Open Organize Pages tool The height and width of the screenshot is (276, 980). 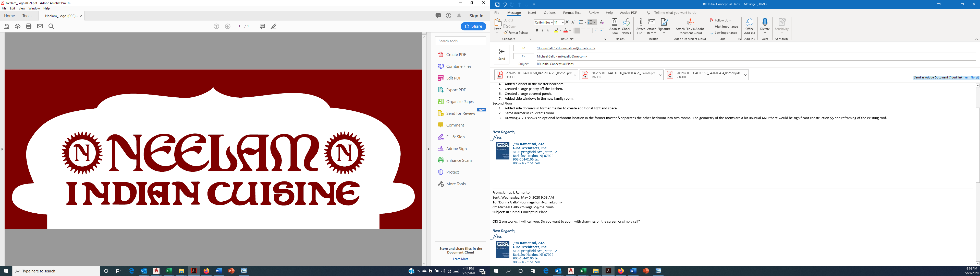456,102
